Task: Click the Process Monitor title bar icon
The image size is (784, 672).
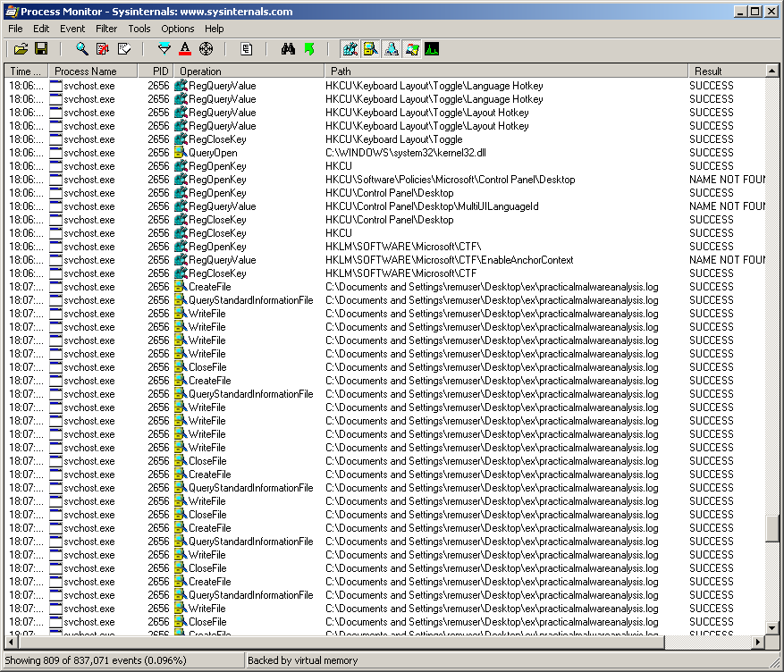Action: [12, 11]
